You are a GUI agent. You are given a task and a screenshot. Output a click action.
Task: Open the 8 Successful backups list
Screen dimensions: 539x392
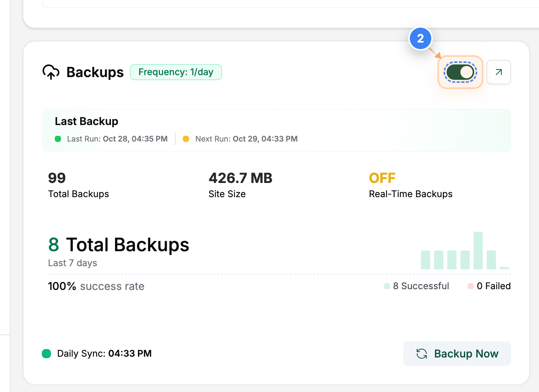pos(421,286)
